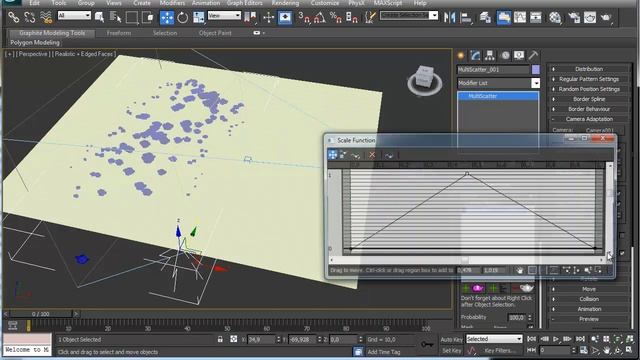Viewport: 640px width, 360px height.
Task: Activate the Select and Rotate tool
Action: coord(182,17)
